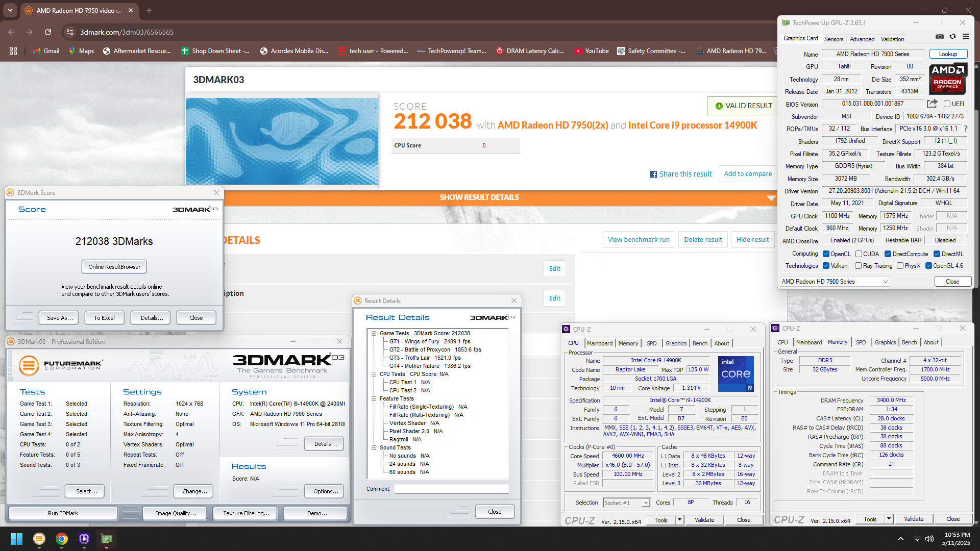Open the GPU-Z hamburger menu
Viewport: 980px width, 551px height.
[x=966, y=37]
